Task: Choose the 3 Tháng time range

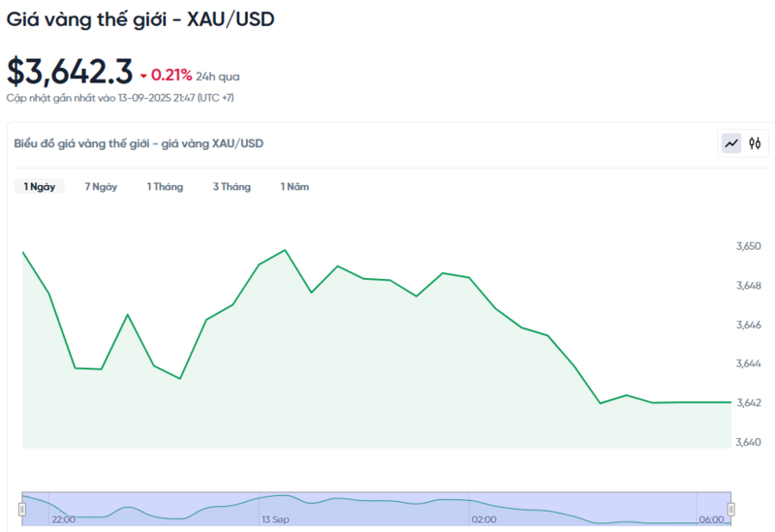Action: pyautogui.click(x=232, y=186)
